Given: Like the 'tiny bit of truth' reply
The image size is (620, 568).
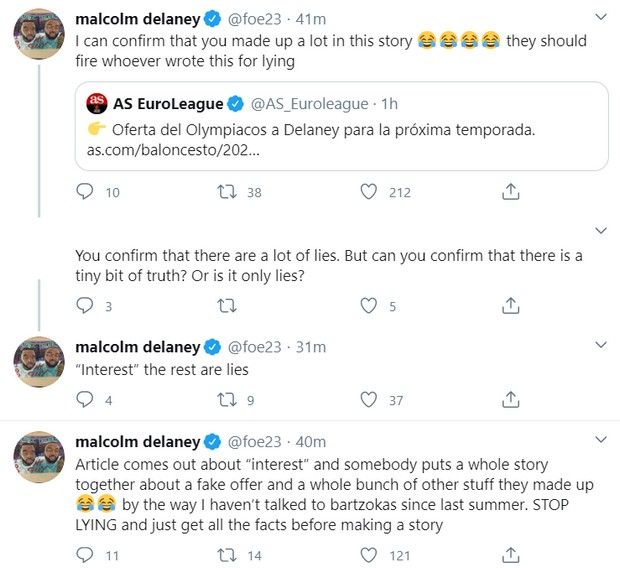Looking at the screenshot, I should coord(369,306).
